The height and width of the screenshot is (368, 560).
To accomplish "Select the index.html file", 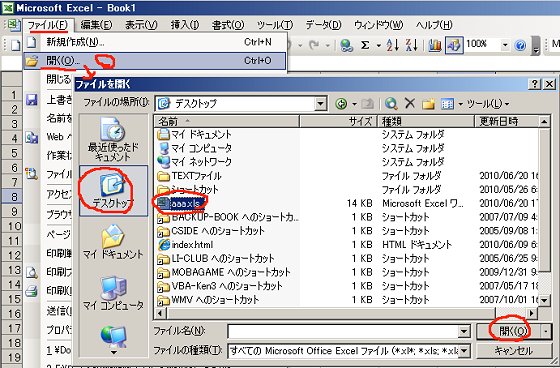I will (185, 245).
